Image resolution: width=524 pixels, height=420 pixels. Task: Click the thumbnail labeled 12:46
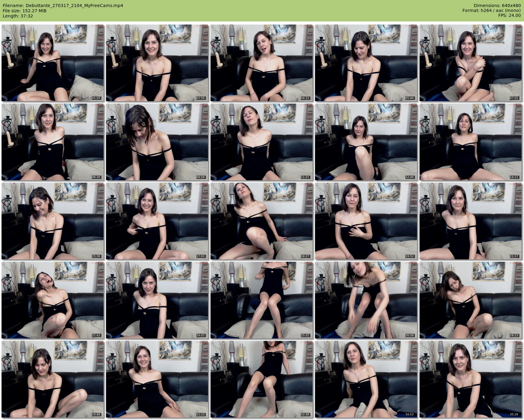pyautogui.click(x=366, y=142)
